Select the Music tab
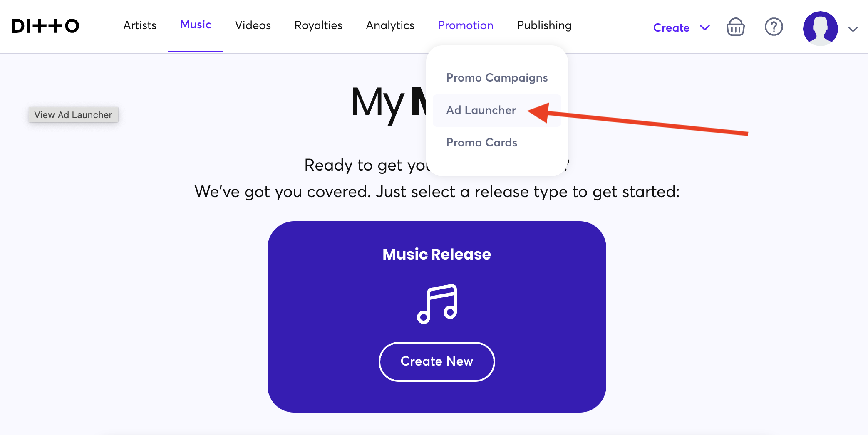 tap(195, 24)
